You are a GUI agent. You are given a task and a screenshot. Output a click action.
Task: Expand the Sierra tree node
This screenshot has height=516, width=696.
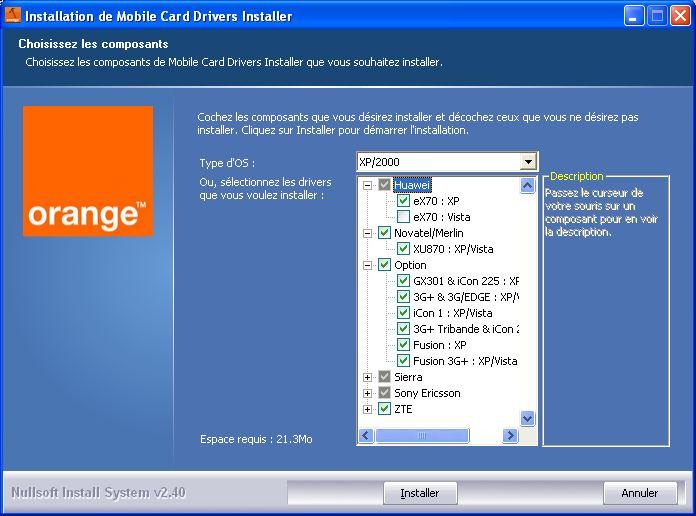click(367, 377)
